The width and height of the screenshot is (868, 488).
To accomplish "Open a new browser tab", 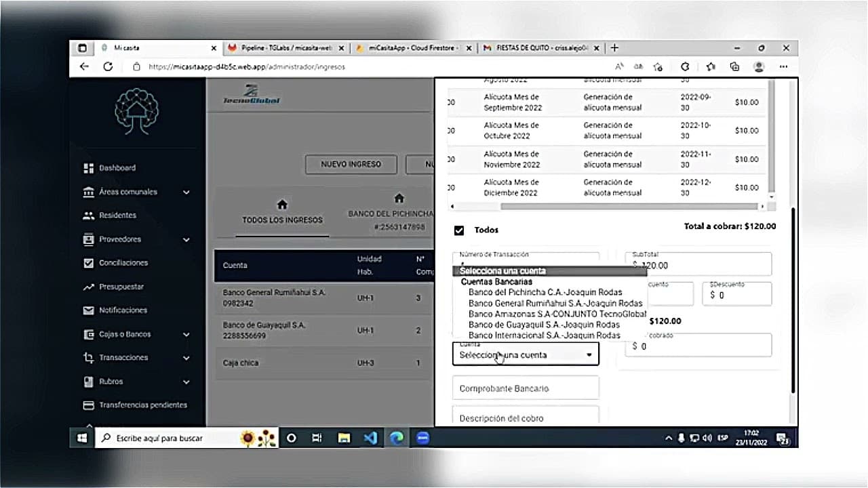I will tap(614, 48).
